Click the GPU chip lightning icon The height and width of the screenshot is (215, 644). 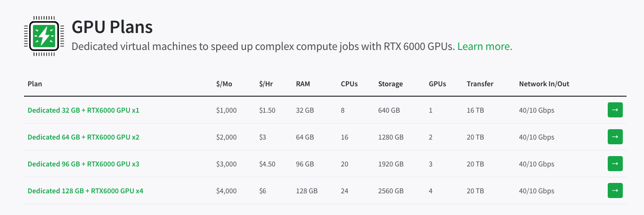[x=43, y=35]
